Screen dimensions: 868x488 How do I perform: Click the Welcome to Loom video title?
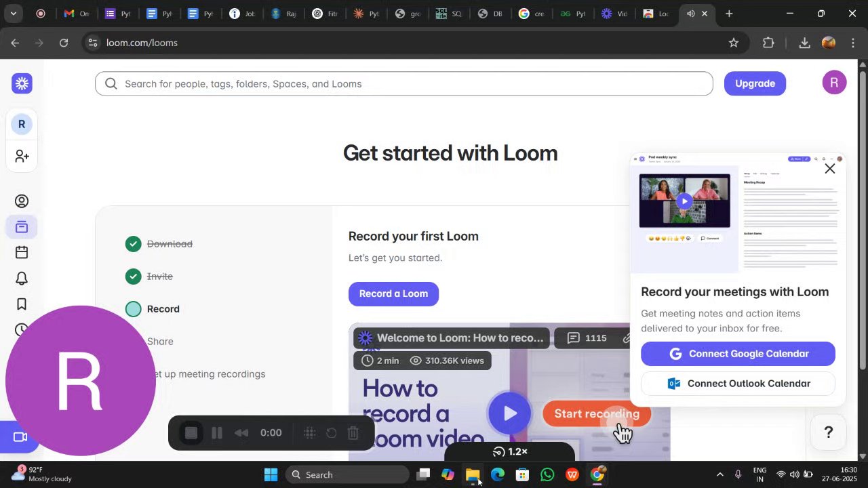click(x=460, y=338)
